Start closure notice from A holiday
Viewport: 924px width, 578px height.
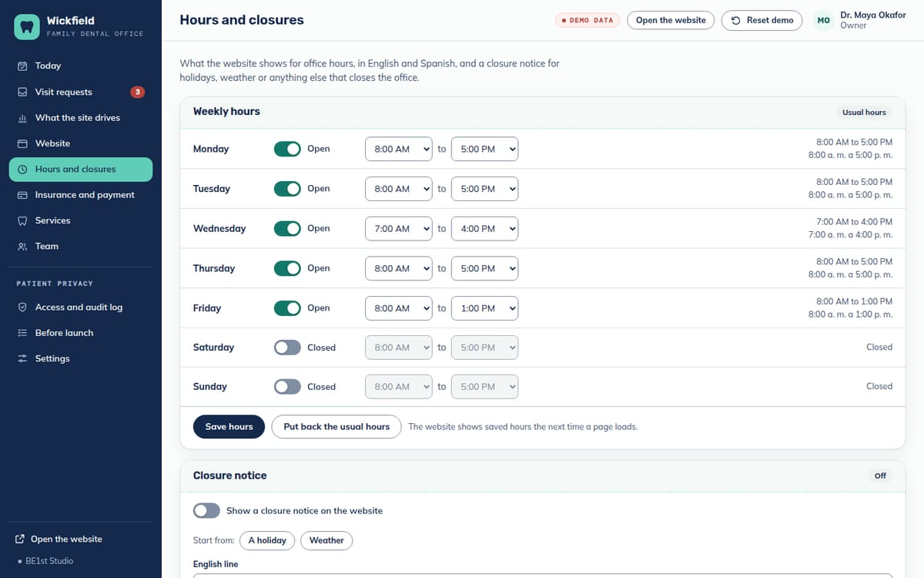tap(267, 541)
